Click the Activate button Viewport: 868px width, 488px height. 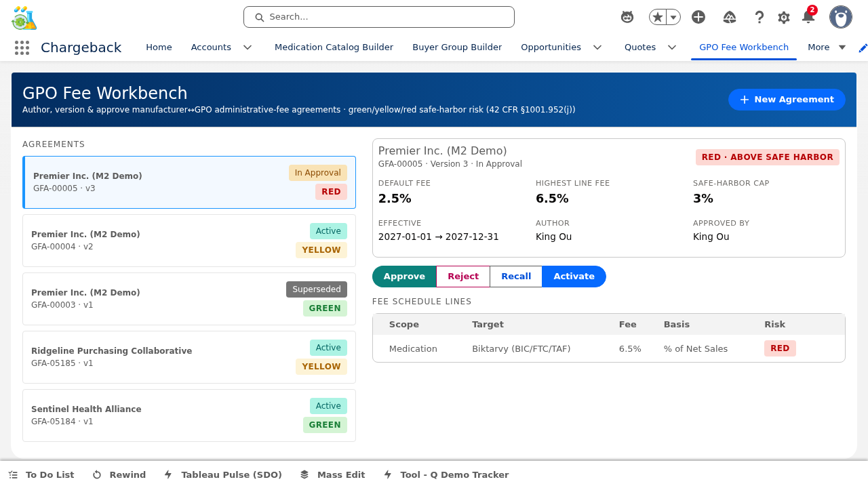tap(574, 277)
